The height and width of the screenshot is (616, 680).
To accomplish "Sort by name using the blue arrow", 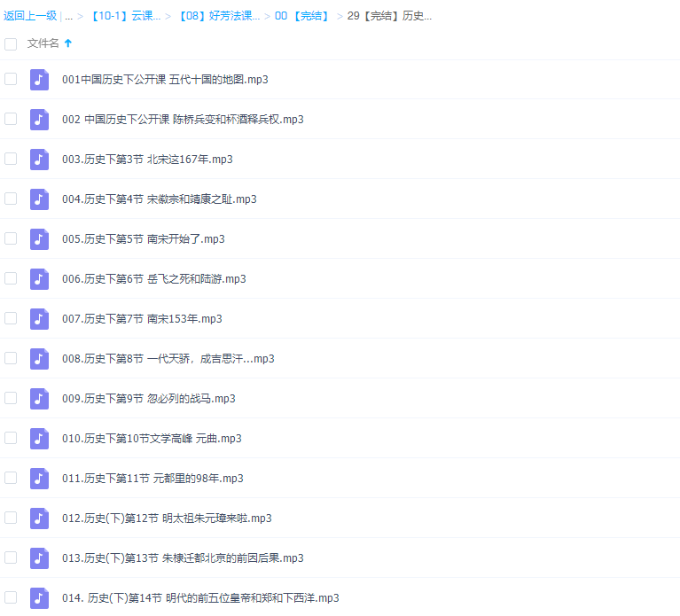I will (x=68, y=43).
